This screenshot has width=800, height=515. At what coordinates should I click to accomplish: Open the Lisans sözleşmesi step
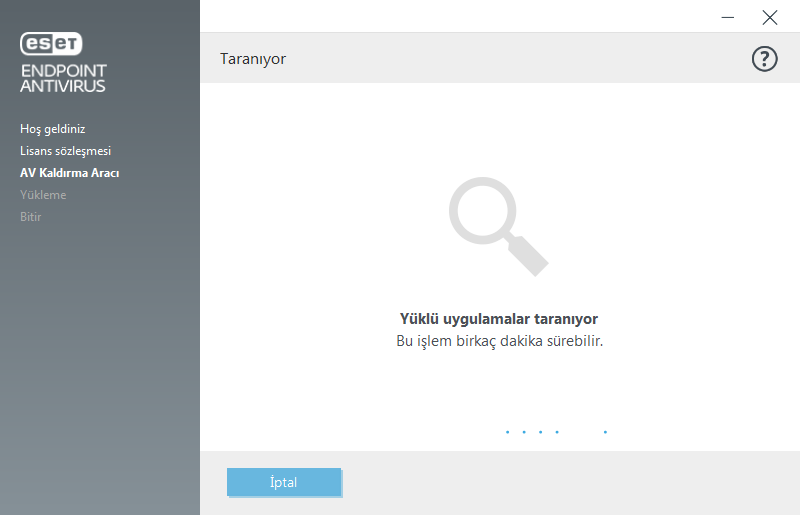click(x=65, y=151)
